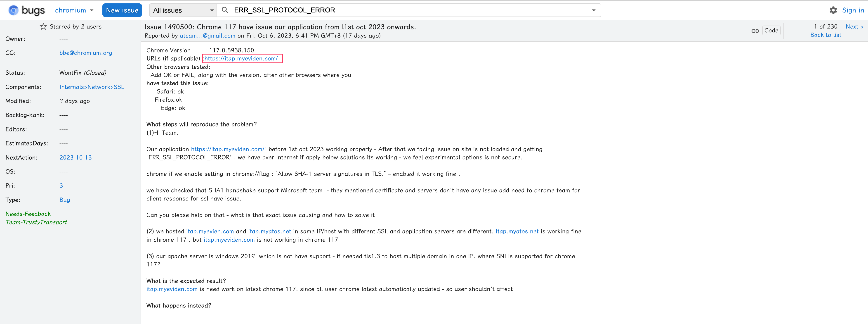Star this issue with the star icon

(x=43, y=27)
